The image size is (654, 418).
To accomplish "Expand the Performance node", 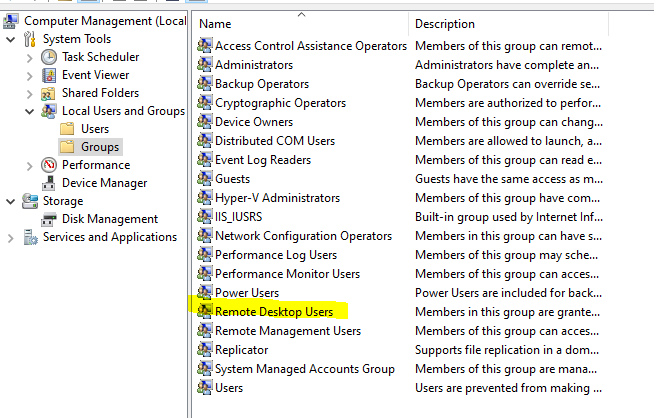I will coord(29,166).
